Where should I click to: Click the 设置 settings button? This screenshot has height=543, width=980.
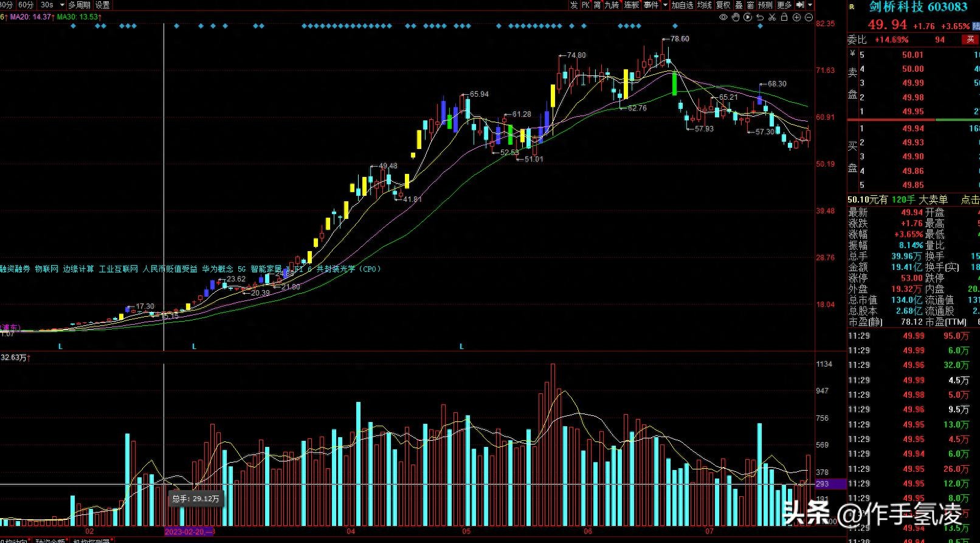(x=103, y=5)
